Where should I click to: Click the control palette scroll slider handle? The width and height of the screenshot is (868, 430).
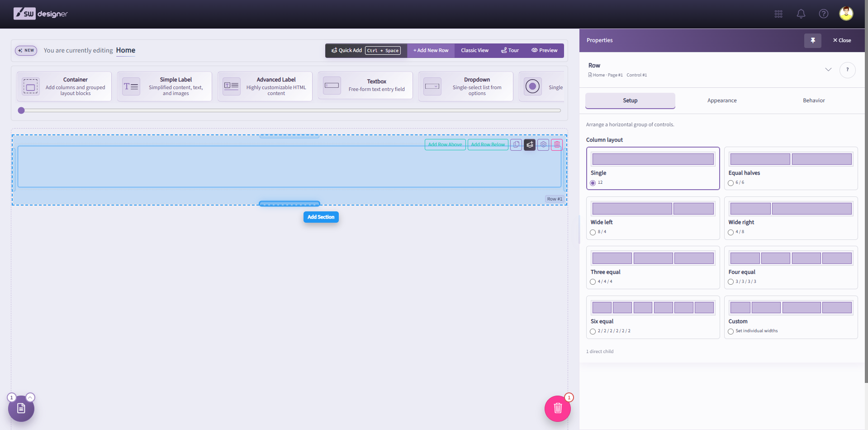coord(21,110)
